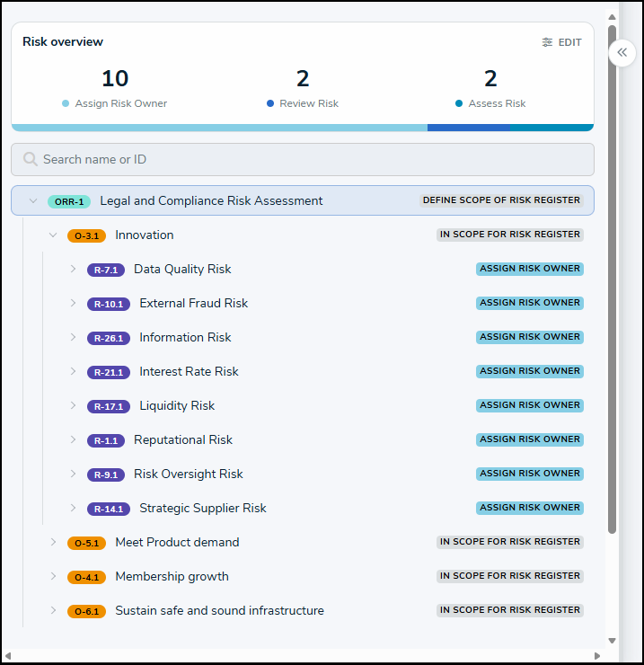644x665 pixels.
Task: Open Information Risk item
Action: [x=185, y=337]
